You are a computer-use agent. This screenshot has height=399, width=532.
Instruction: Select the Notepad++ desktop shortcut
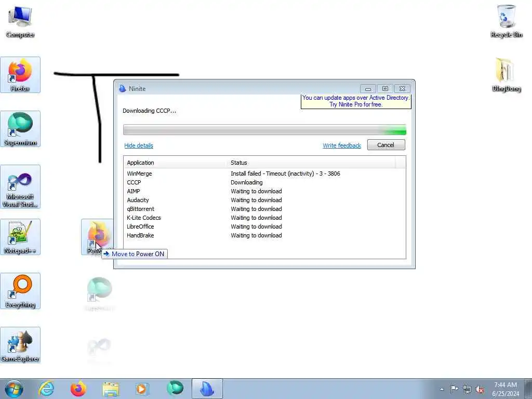click(x=20, y=237)
